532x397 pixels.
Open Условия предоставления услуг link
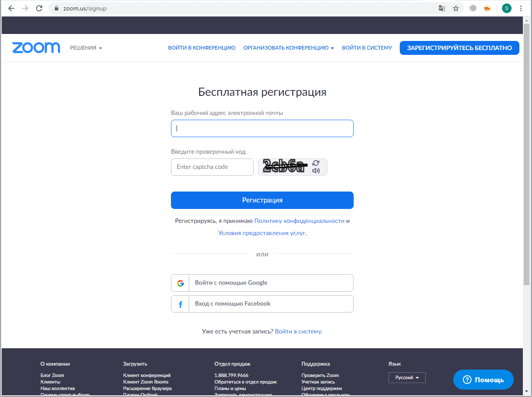click(261, 233)
